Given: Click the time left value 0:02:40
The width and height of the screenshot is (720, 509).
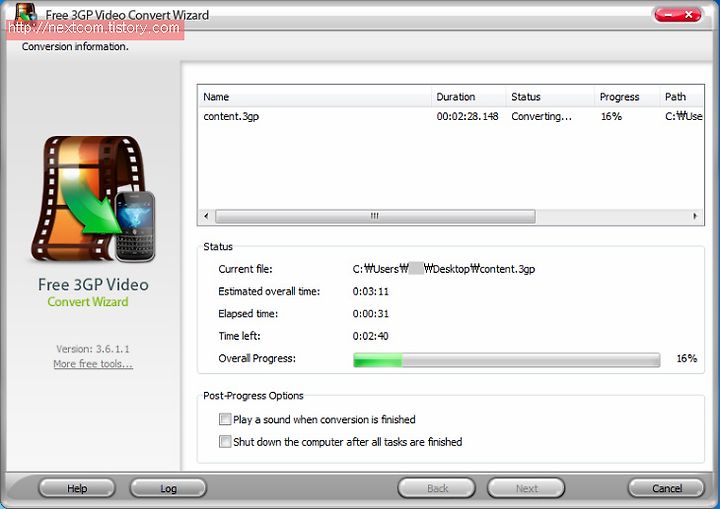Looking at the screenshot, I should pyautogui.click(x=371, y=336).
